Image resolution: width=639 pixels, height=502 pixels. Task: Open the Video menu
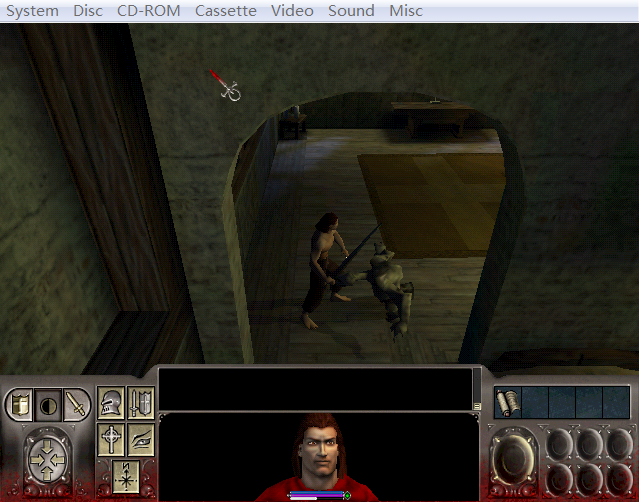pyautogui.click(x=292, y=11)
